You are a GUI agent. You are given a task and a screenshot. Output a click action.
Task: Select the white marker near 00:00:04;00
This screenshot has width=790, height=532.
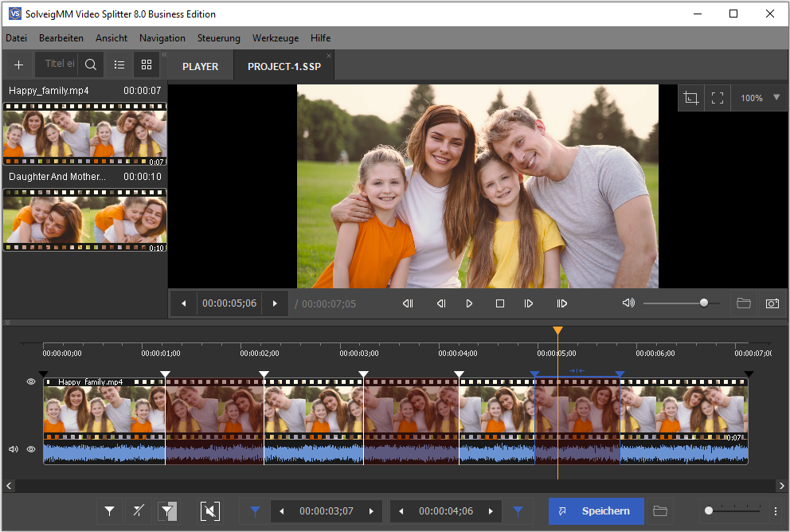coord(459,374)
